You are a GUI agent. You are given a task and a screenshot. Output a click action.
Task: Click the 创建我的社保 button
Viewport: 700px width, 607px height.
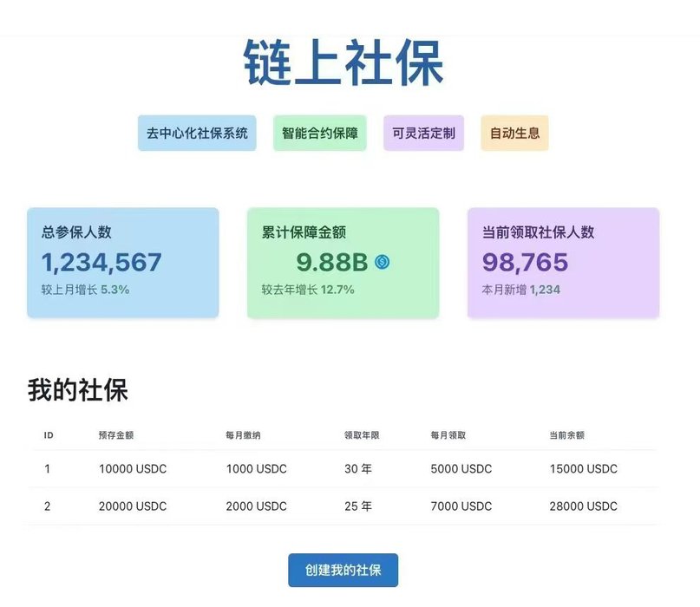click(343, 571)
